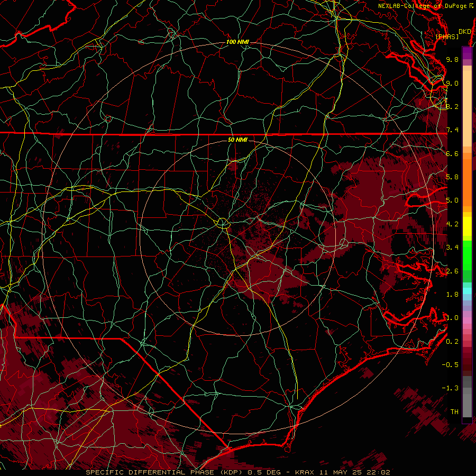This screenshot has width=476, height=476.
Task: Click the 5.8 value on the color scale
Action: [452, 177]
